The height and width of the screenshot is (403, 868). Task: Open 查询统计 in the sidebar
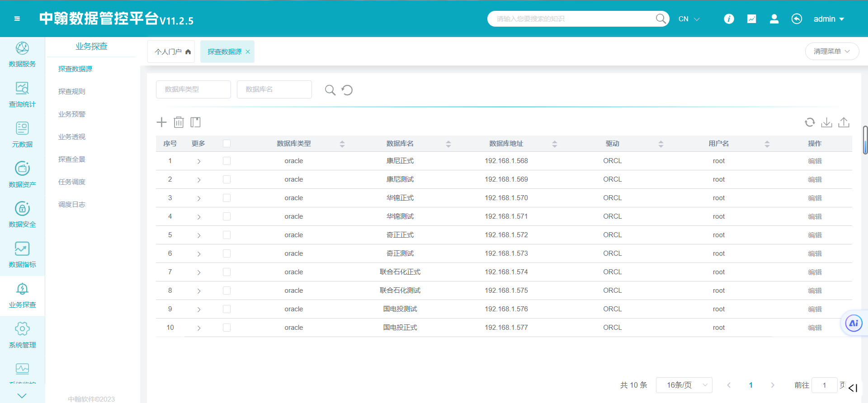(x=22, y=94)
